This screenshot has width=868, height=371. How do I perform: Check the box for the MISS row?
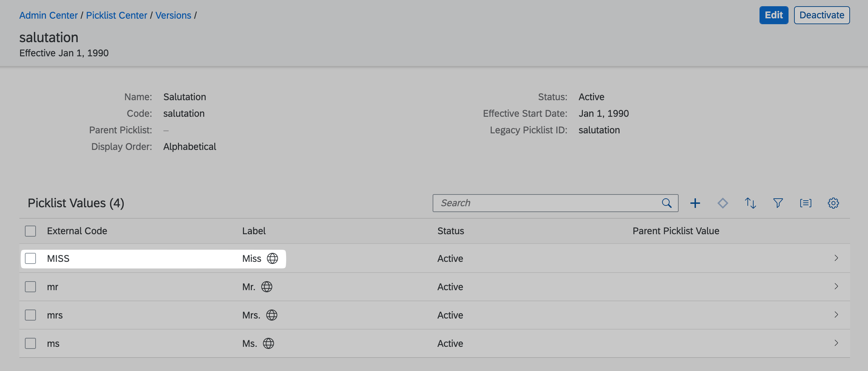30,258
